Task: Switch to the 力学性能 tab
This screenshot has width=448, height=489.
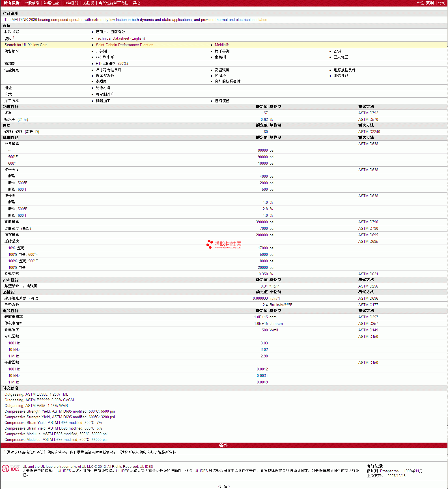Action: tap(71, 3)
